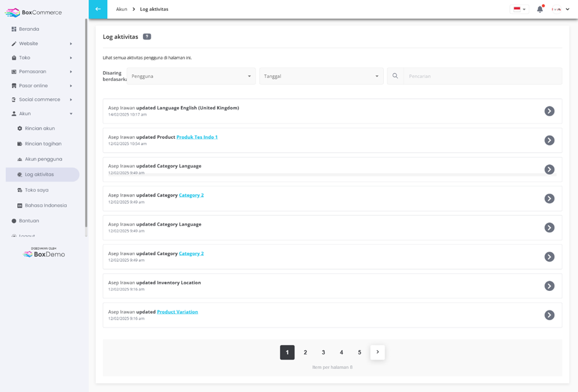The height and width of the screenshot is (392, 578).
Task: Go to pagination page 3
Action: click(323, 352)
